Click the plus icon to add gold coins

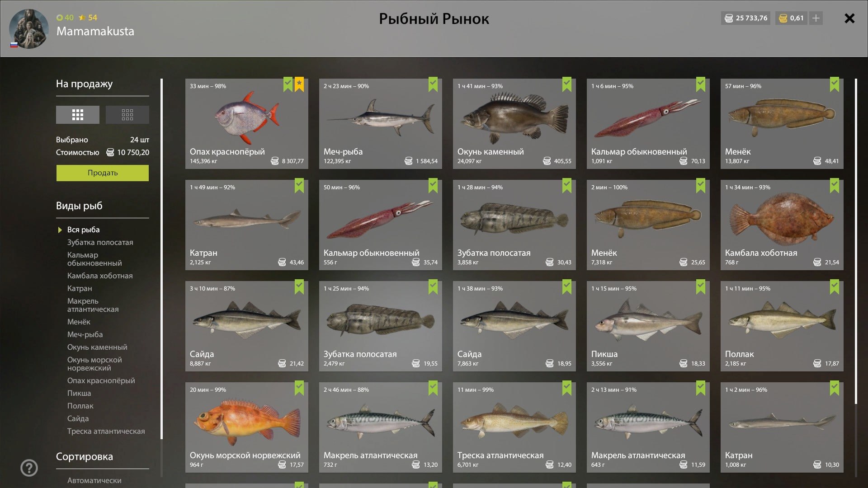tap(816, 18)
